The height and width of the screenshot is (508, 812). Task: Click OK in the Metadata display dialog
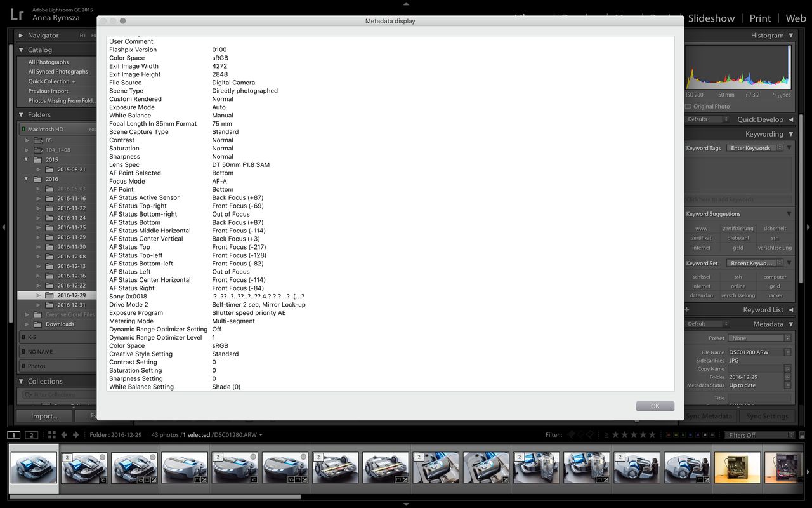click(655, 406)
